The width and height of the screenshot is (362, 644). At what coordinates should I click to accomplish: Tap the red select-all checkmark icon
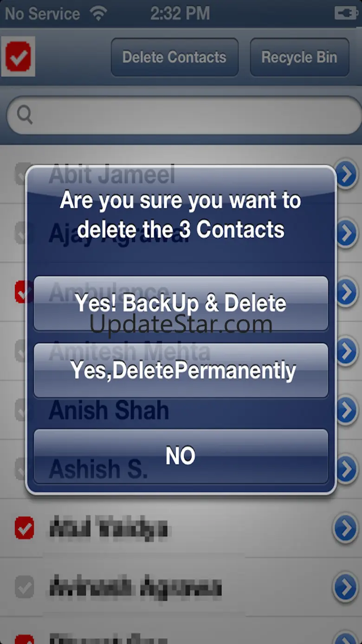coord(18,56)
